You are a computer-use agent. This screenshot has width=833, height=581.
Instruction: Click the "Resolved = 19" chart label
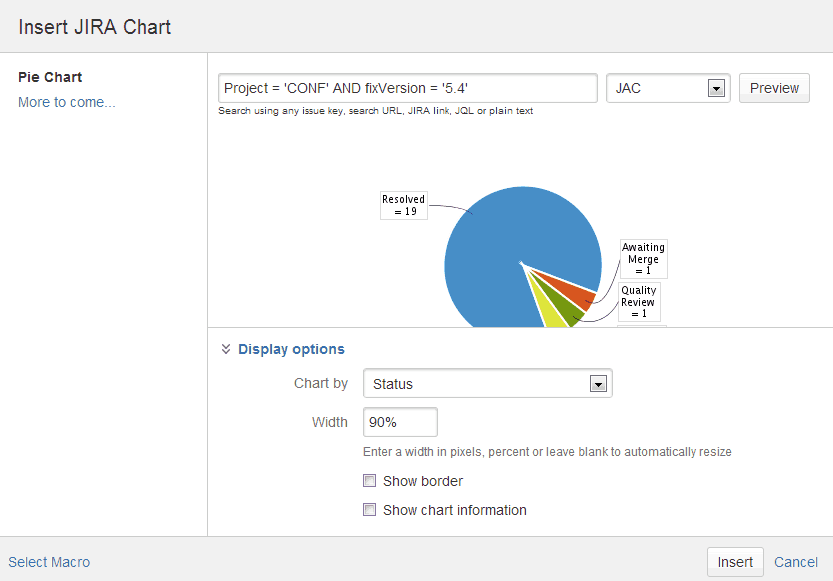pyautogui.click(x=403, y=205)
